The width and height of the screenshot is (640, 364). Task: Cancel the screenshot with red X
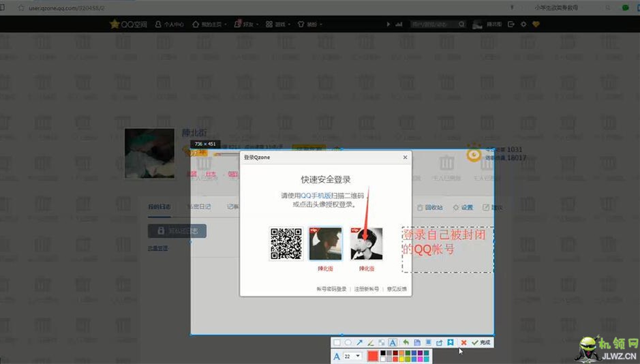click(x=463, y=342)
